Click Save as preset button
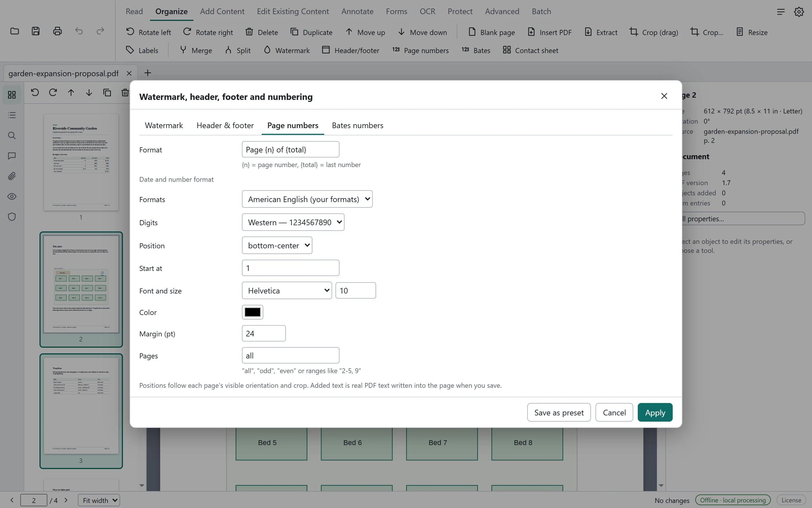Viewport: 812px width, 508px height. [559, 413]
